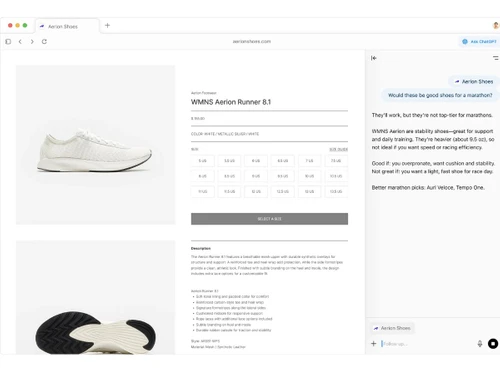
Task: Click the product price text
Action: click(x=198, y=118)
